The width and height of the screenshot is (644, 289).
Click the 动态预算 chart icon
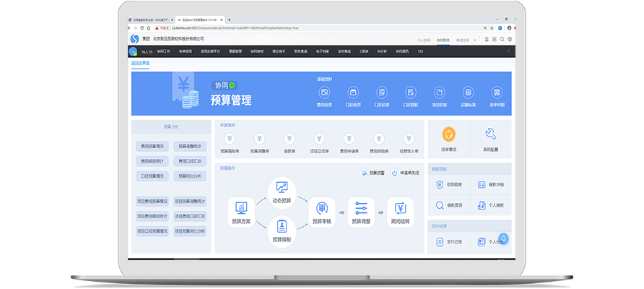(281, 188)
